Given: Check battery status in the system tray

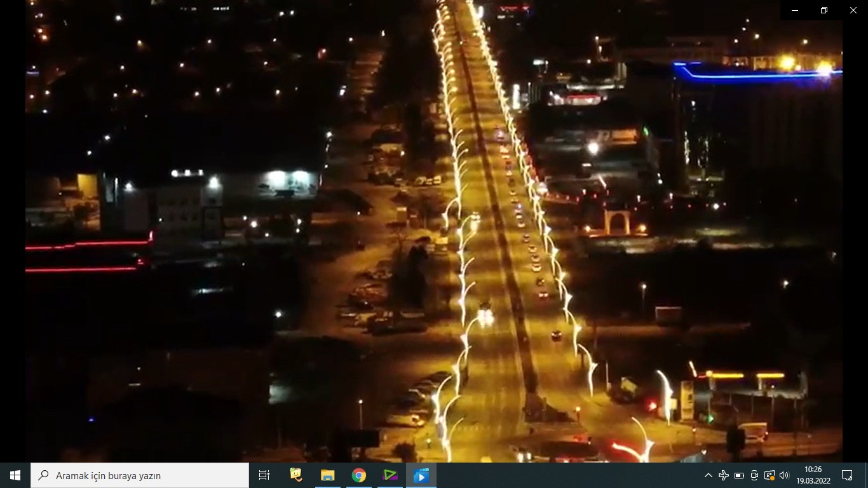Looking at the screenshot, I should [x=738, y=475].
